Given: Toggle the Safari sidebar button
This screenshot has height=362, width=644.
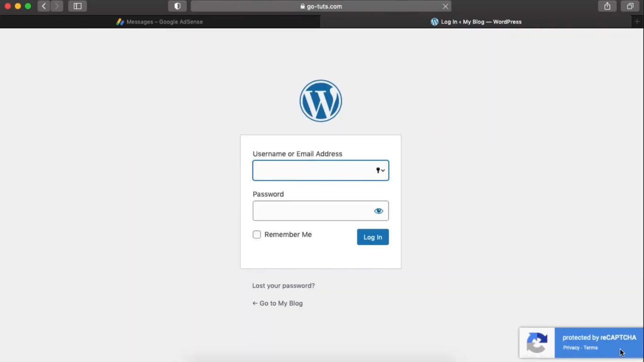Looking at the screenshot, I should [x=78, y=6].
